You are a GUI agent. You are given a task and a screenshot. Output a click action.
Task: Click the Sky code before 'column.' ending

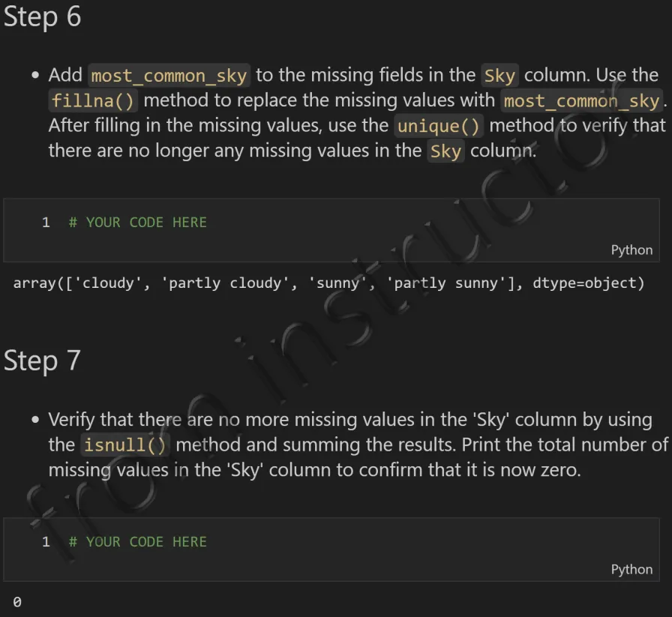pyautogui.click(x=445, y=151)
